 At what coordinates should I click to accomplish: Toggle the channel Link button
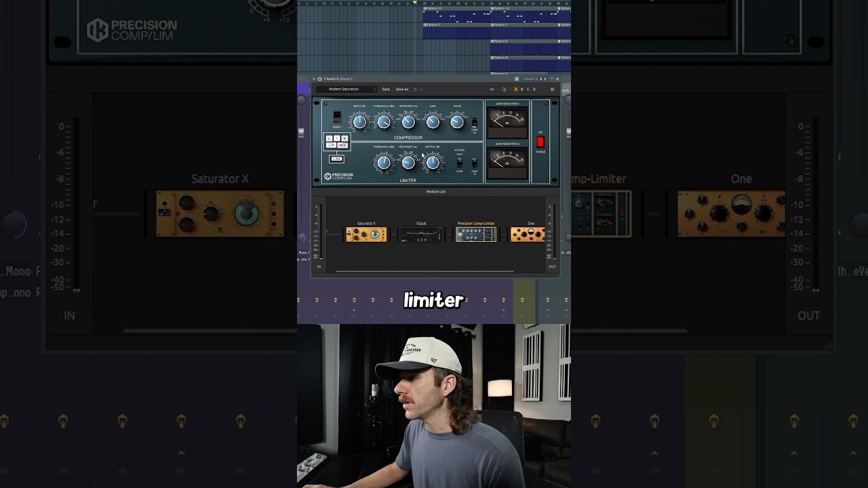(336, 159)
